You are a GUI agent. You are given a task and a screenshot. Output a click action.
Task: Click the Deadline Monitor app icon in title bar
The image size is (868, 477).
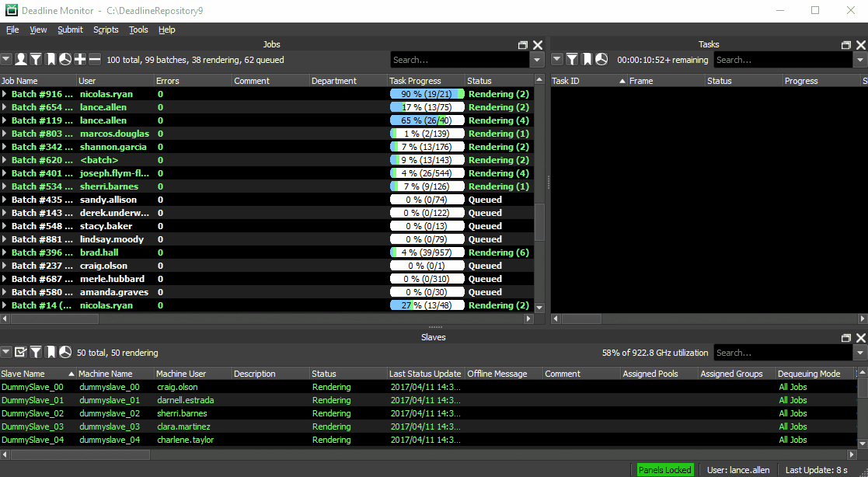[11, 11]
